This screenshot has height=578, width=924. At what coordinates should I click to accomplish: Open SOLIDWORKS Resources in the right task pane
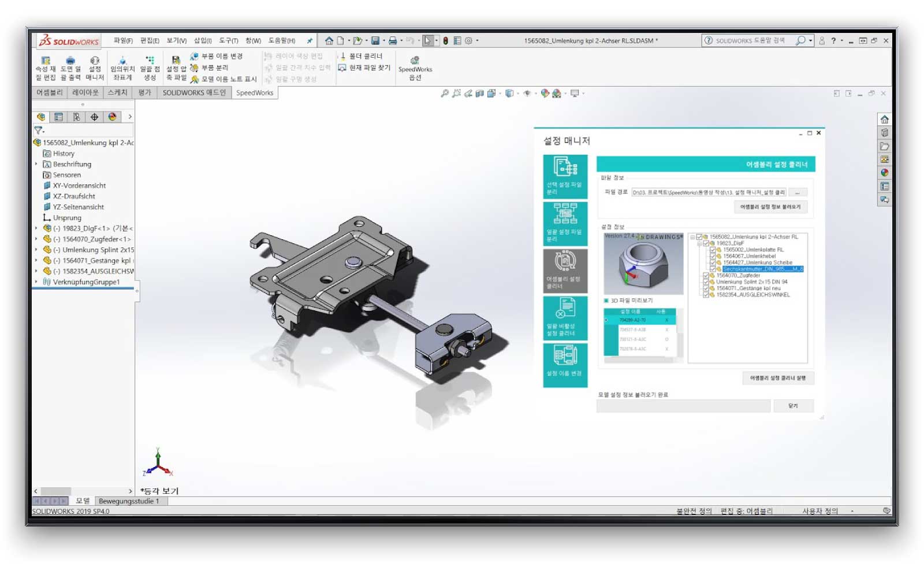coord(884,120)
